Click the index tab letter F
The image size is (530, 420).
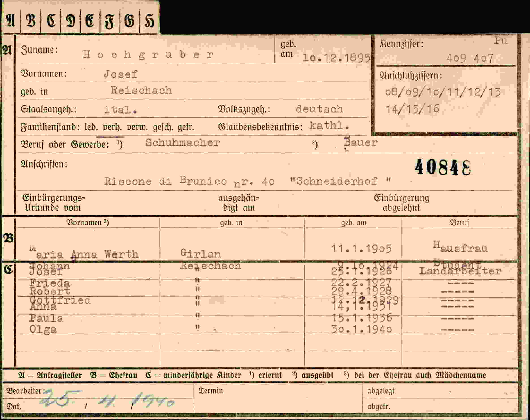pos(110,21)
